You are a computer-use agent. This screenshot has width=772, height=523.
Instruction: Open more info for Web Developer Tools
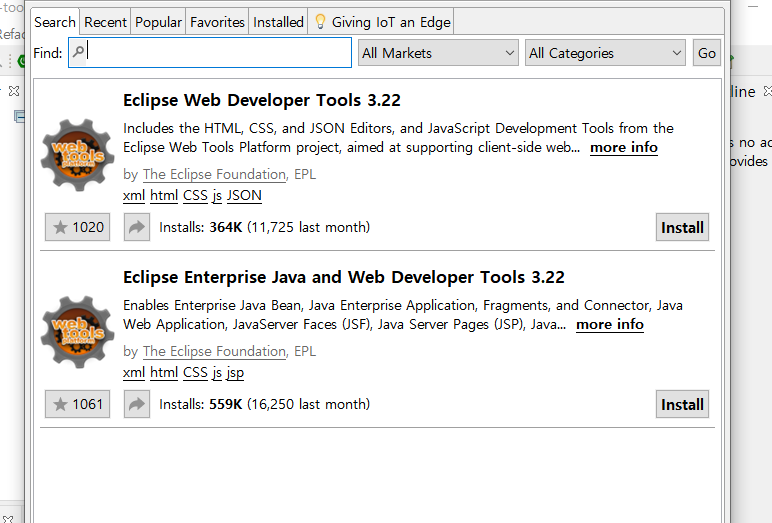tap(624, 147)
